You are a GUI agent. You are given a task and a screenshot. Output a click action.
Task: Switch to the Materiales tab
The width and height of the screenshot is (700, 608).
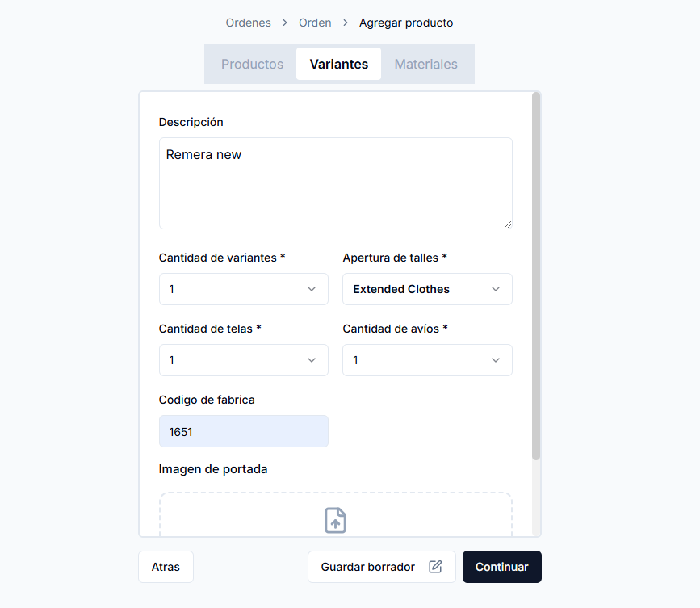pos(425,64)
